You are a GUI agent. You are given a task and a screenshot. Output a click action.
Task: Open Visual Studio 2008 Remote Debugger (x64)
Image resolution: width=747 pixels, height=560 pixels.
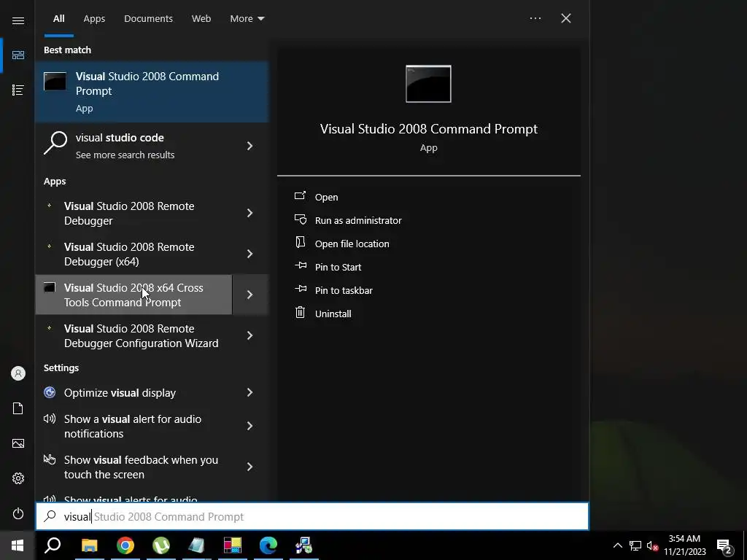134,254
